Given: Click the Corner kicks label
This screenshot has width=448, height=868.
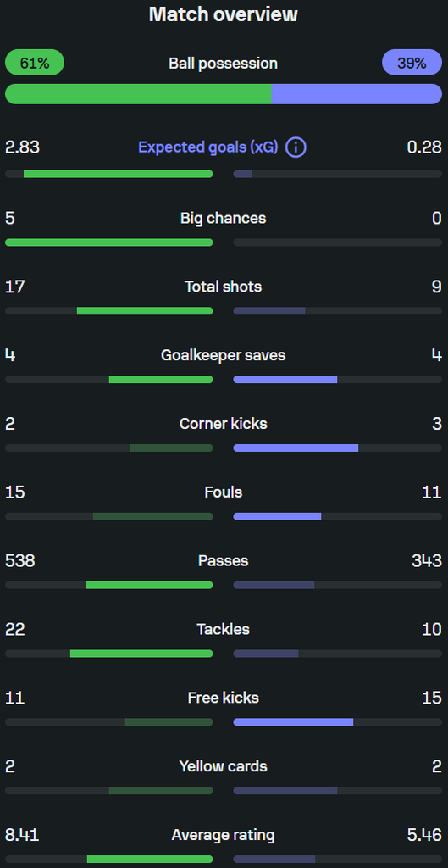Looking at the screenshot, I should click(x=224, y=424).
